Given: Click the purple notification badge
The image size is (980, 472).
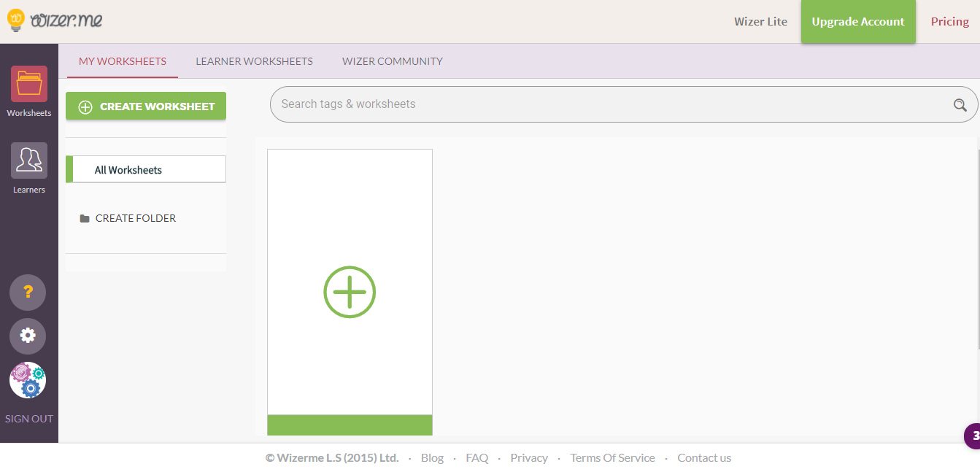Looking at the screenshot, I should tap(973, 436).
